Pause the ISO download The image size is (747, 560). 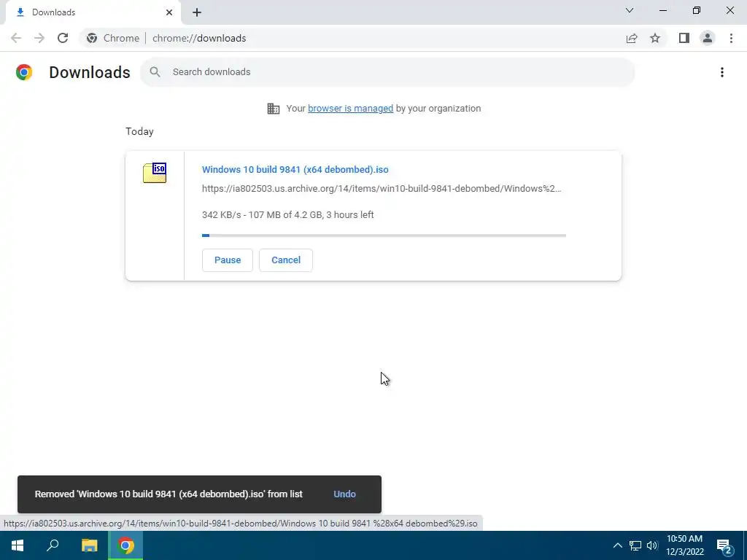click(x=228, y=260)
